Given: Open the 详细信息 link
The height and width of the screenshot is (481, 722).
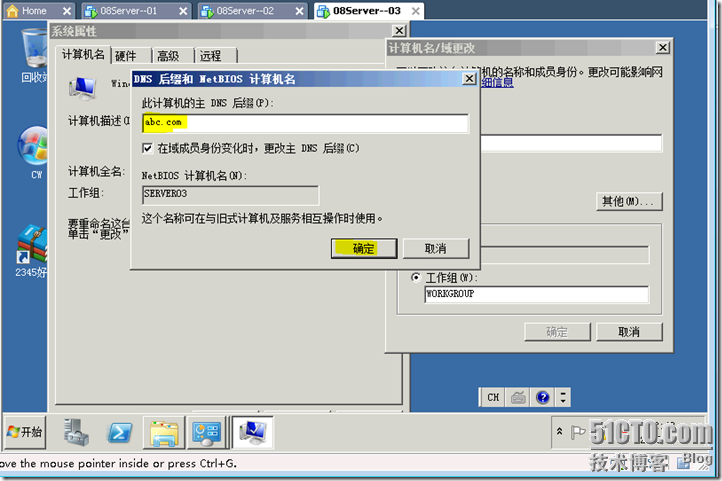Looking at the screenshot, I should (x=497, y=83).
